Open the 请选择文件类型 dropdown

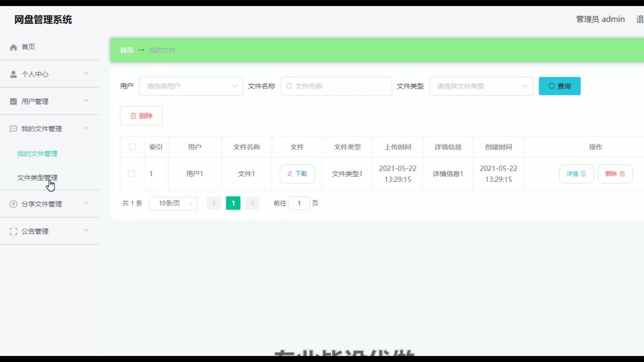click(x=481, y=86)
